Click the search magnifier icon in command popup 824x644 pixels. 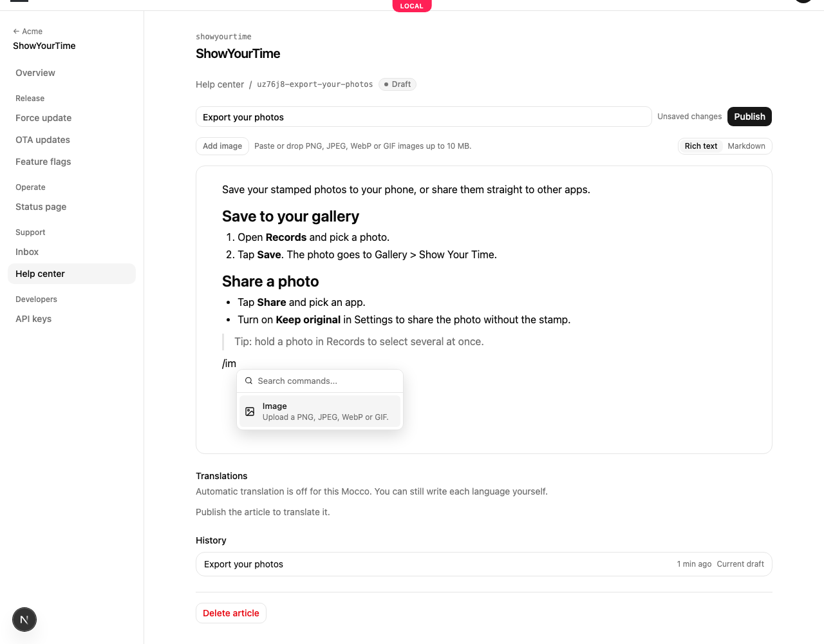click(x=248, y=381)
